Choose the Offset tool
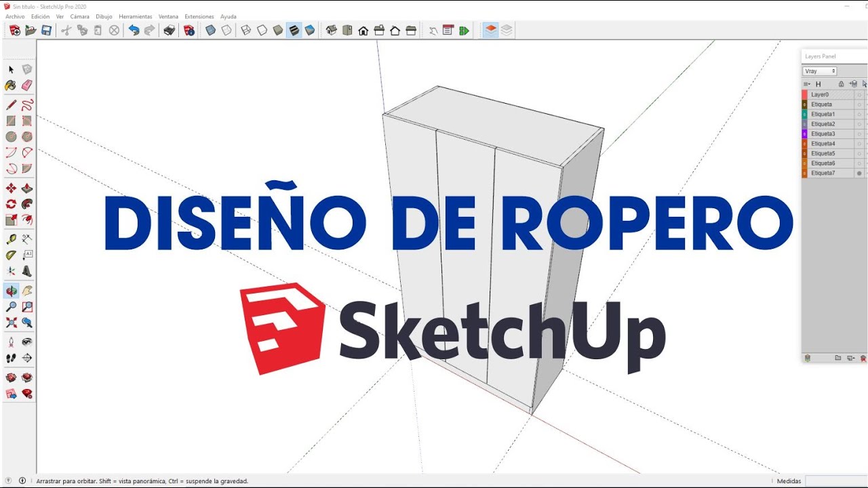The image size is (868, 488). click(27, 220)
